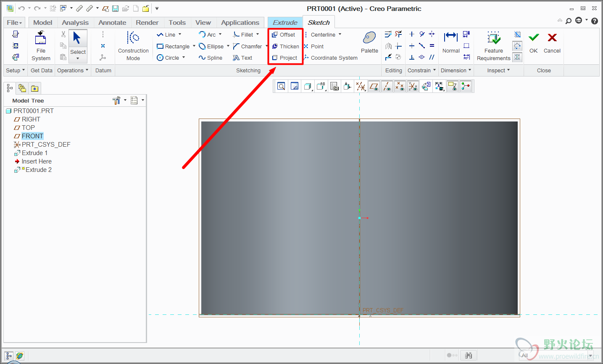Click the Project sketch tool
The height and width of the screenshot is (364, 603).
tap(285, 58)
